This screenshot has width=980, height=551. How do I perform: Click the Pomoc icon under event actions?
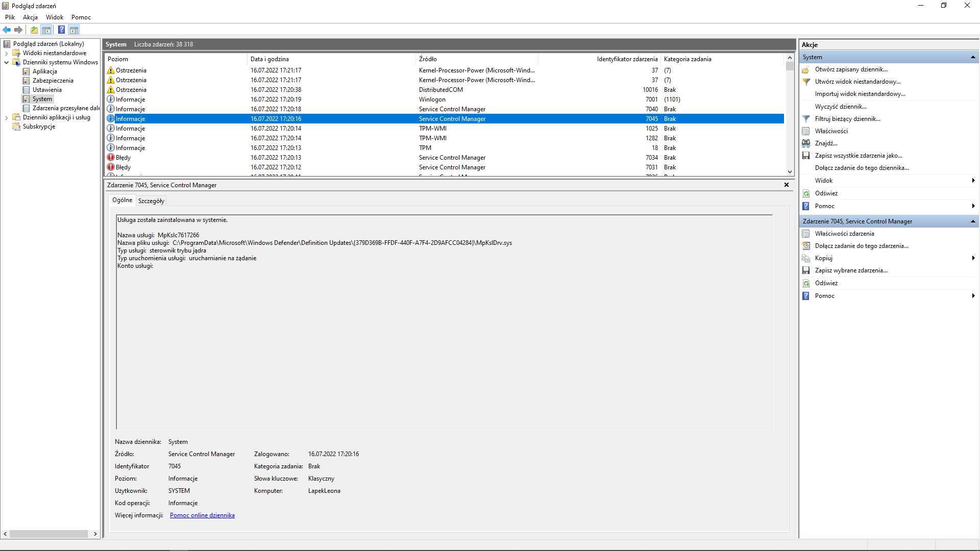pyautogui.click(x=806, y=296)
